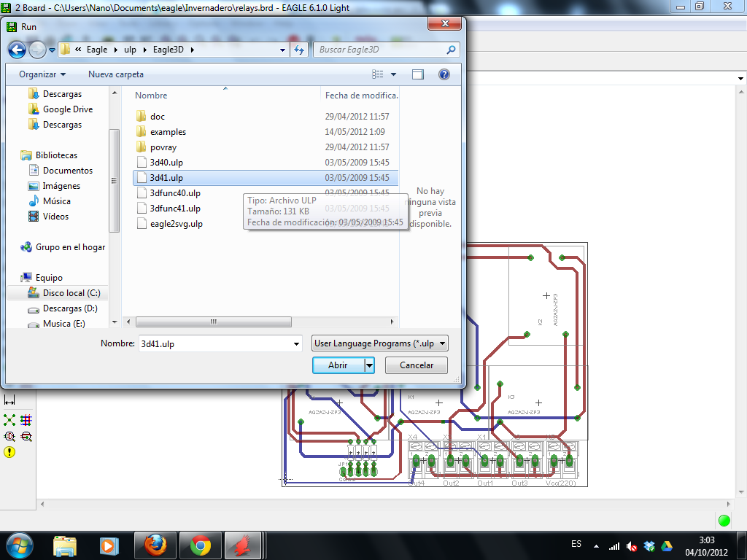
Task: Select Disco local (C:) drive
Action: click(x=71, y=293)
